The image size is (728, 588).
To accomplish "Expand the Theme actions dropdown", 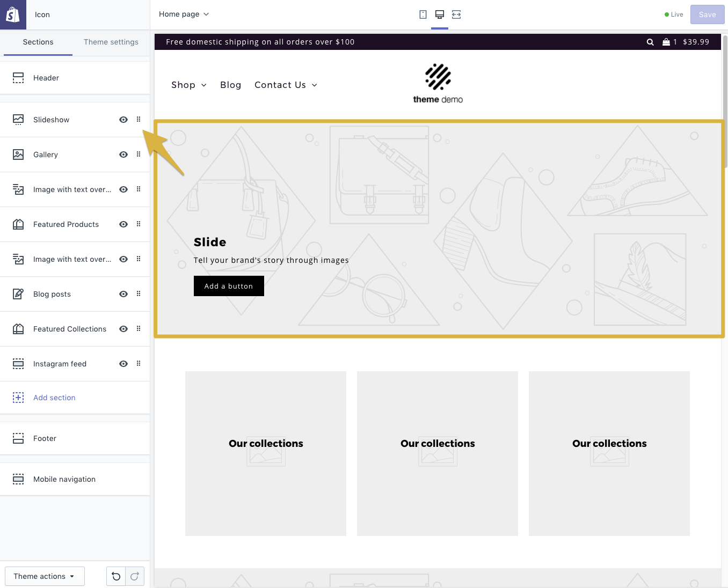I will (x=45, y=576).
